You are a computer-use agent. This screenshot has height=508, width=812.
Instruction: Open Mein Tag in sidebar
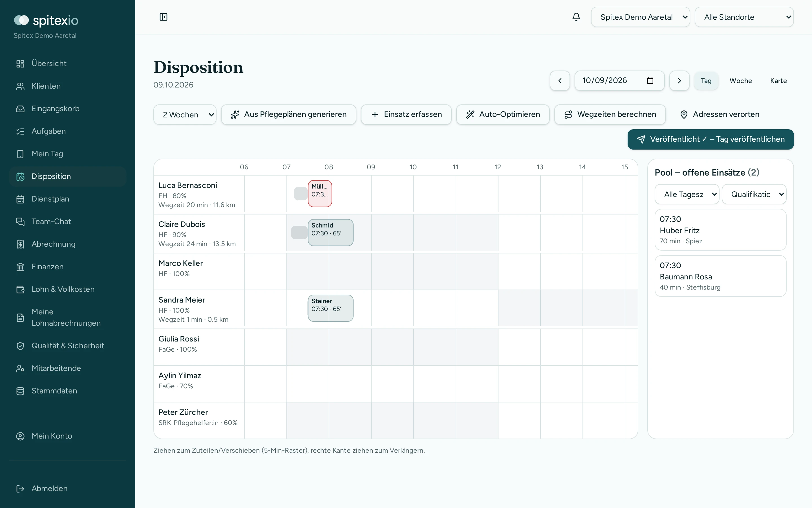click(x=67, y=154)
